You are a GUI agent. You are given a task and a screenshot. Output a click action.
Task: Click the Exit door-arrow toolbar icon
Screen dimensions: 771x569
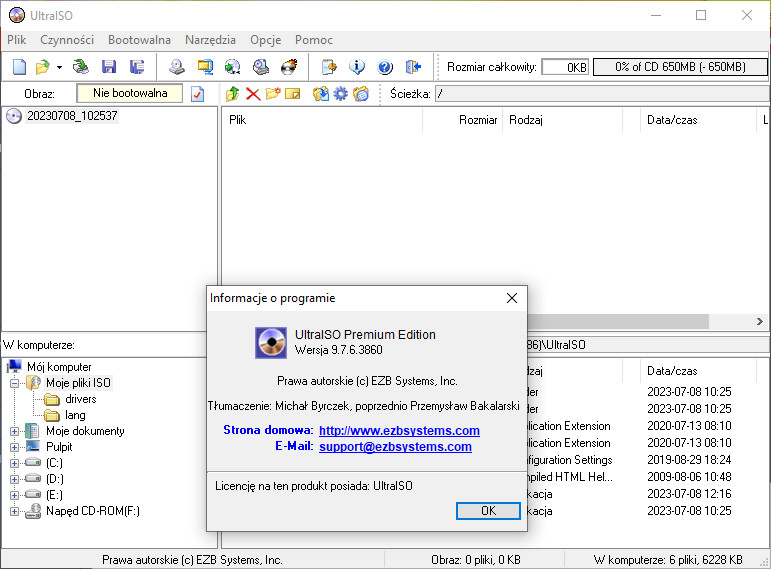point(414,66)
